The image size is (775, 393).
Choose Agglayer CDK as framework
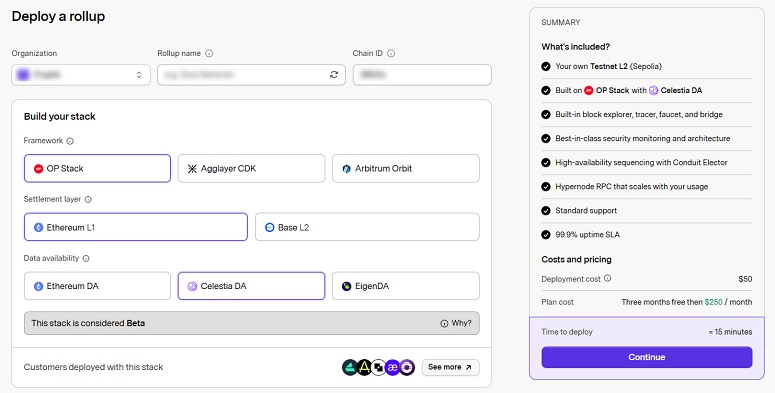[252, 169]
